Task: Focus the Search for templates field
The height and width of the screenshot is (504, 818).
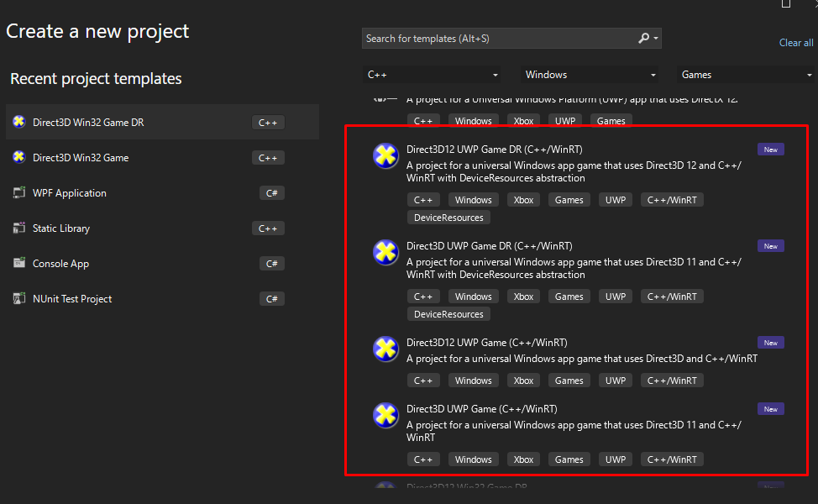Action: click(500, 39)
